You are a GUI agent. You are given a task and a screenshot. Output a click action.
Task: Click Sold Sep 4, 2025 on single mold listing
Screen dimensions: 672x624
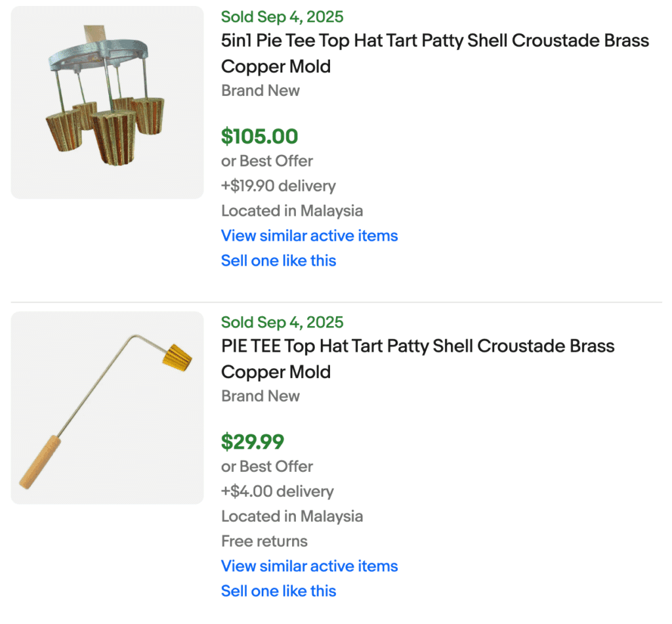(282, 322)
